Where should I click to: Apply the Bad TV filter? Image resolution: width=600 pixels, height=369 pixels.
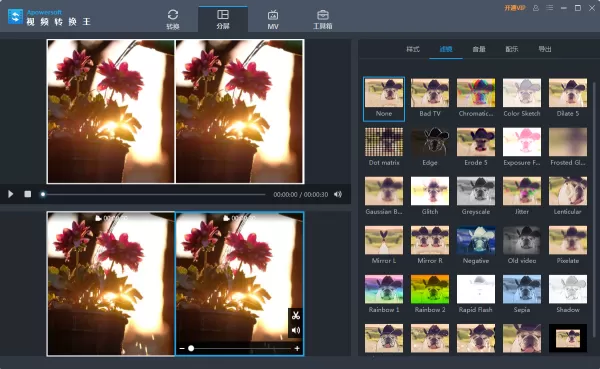click(x=430, y=98)
